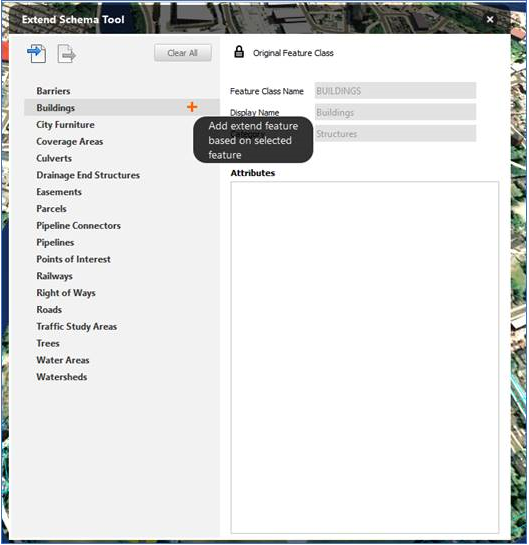Pick Trees in the feature list

(x=48, y=343)
